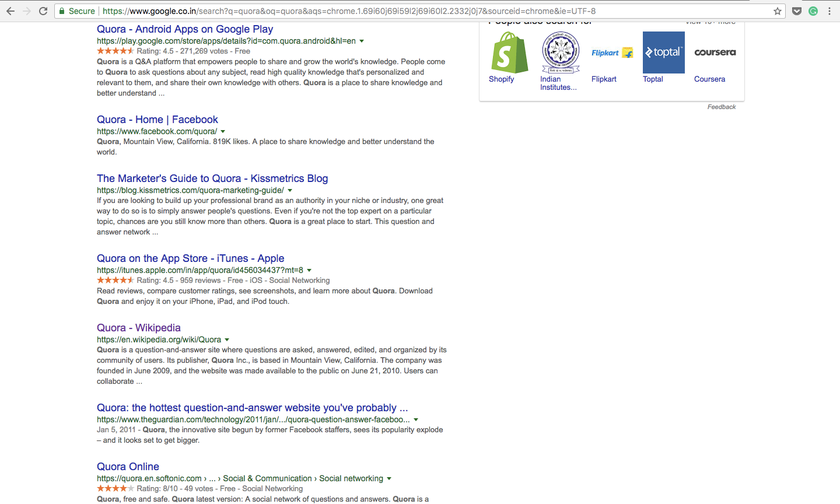Open the Guardian's hottest question-and-answer website result

pos(253,408)
